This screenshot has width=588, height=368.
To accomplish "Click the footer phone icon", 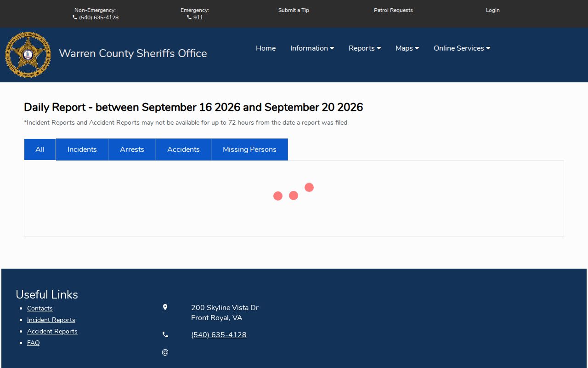I will point(165,335).
